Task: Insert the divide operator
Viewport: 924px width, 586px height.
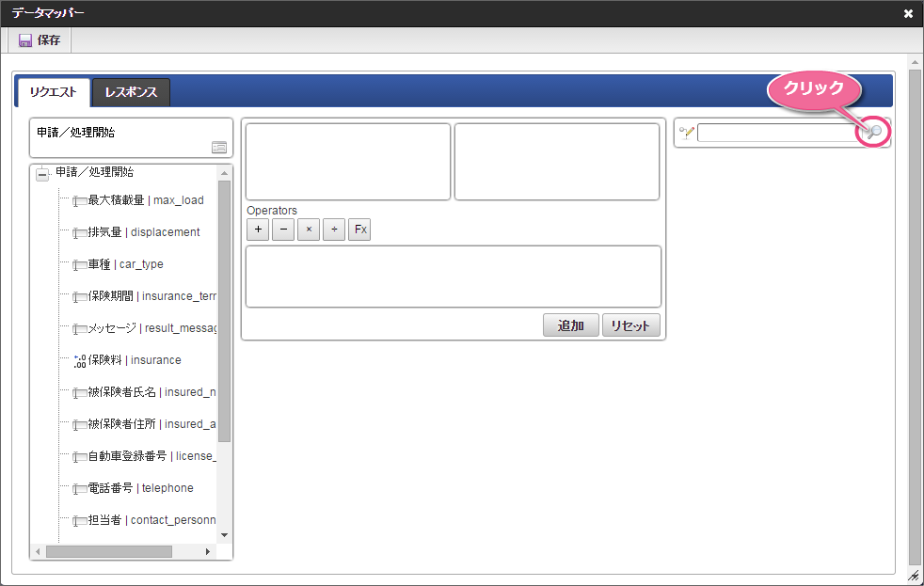Action: click(x=334, y=230)
